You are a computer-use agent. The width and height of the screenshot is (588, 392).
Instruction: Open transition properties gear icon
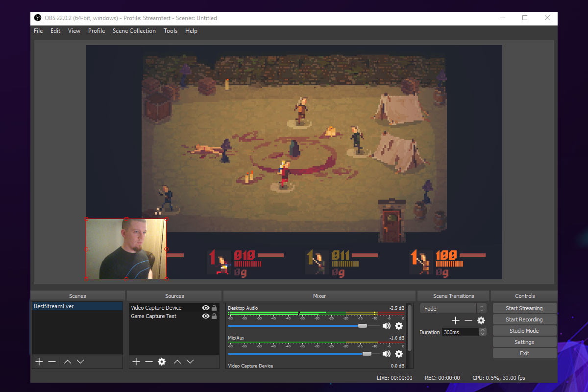click(481, 320)
